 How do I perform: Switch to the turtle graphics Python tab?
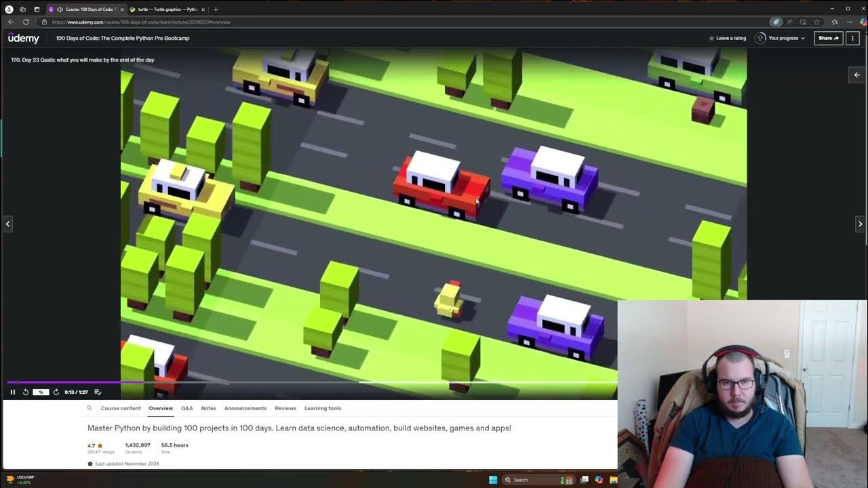[167, 9]
